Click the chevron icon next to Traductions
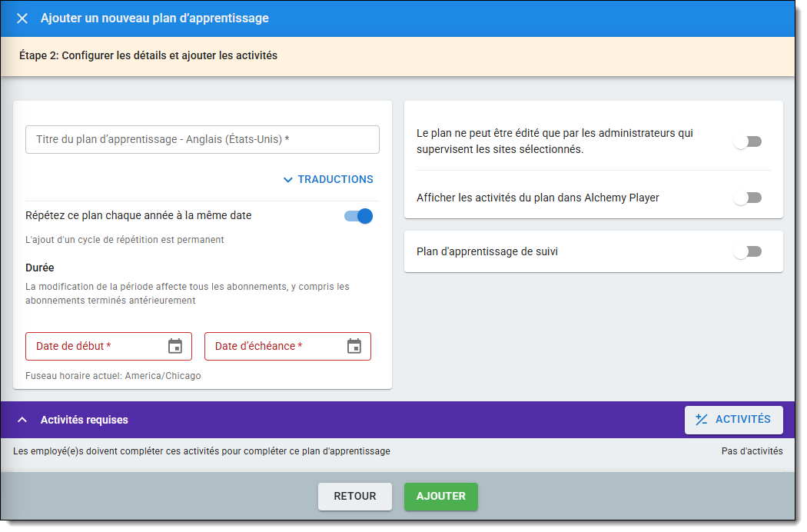This screenshot has height=532, width=807. [x=288, y=180]
